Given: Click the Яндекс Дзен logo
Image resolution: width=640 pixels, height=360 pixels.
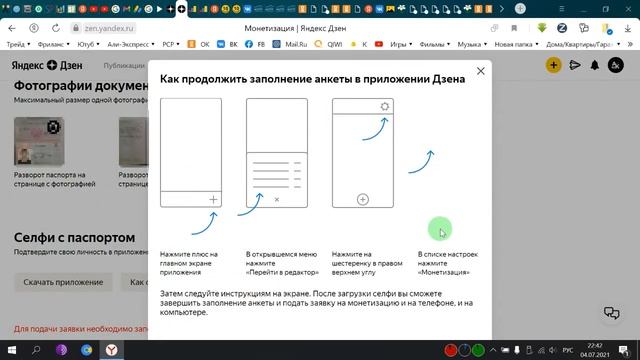Looking at the screenshot, I should click(47, 65).
